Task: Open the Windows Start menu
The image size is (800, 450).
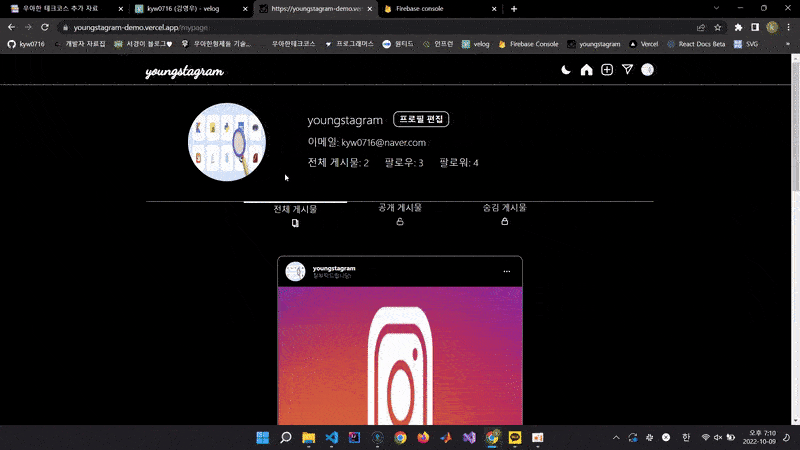Action: [263, 438]
